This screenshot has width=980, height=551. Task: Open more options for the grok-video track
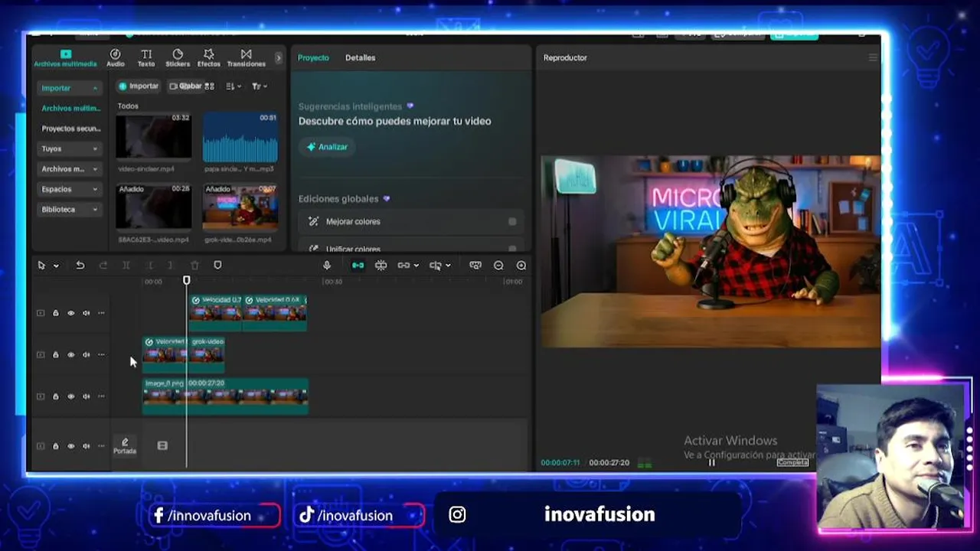(101, 354)
